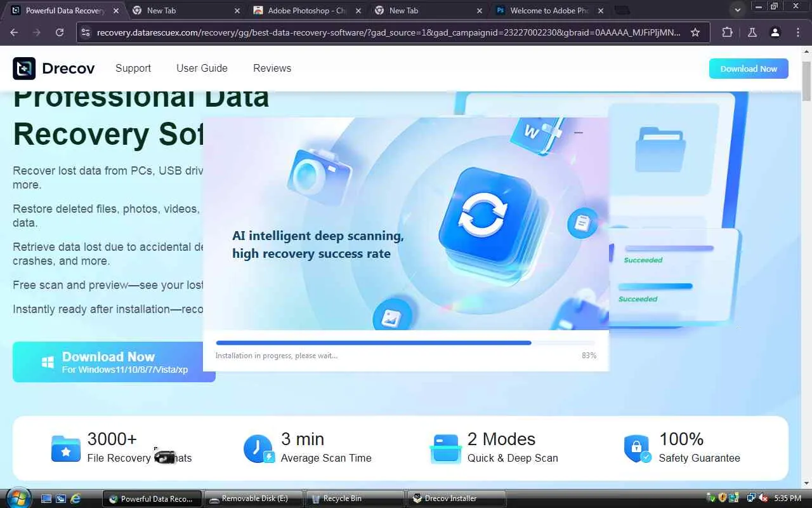Click the "3 min" statistic text
The height and width of the screenshot is (508, 812).
point(303,439)
